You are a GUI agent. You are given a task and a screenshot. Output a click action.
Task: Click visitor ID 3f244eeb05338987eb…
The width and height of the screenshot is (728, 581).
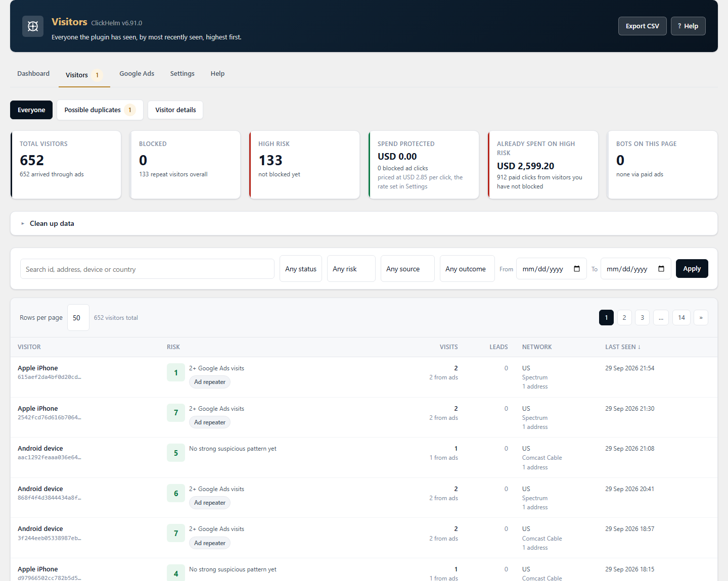coord(50,538)
